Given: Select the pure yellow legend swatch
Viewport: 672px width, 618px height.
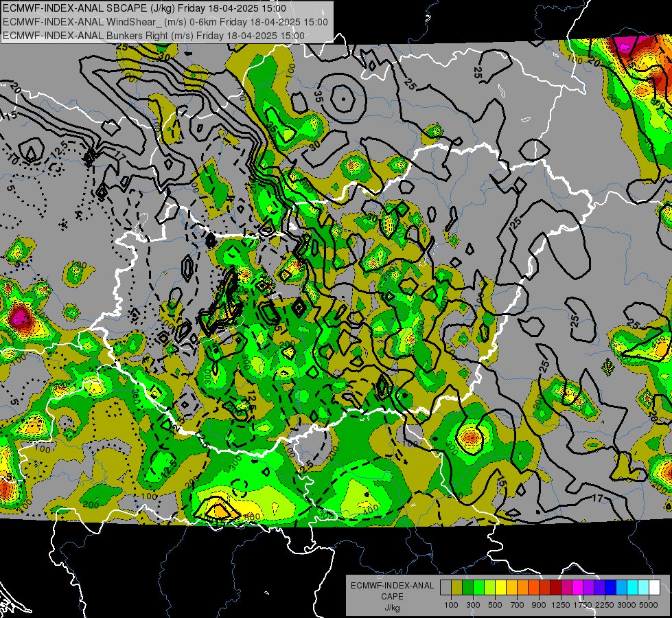Looking at the screenshot, I should tap(500, 587).
